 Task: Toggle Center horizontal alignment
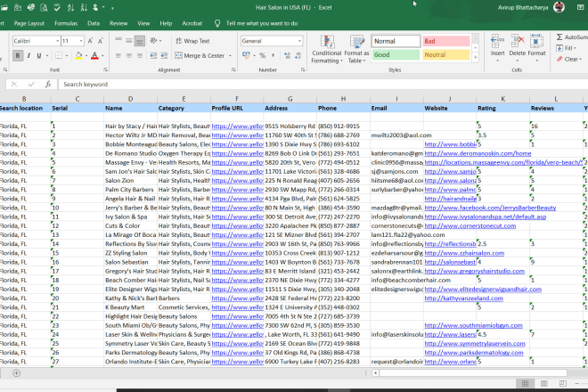click(x=128, y=55)
